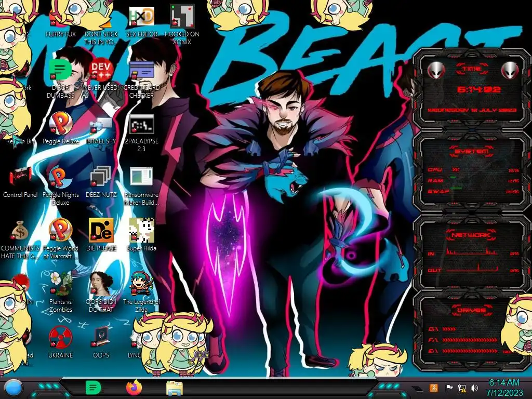This screenshot has width=532, height=399.
Task: Click the OUT traffic graph in NETWORK widget
Action: (472, 268)
